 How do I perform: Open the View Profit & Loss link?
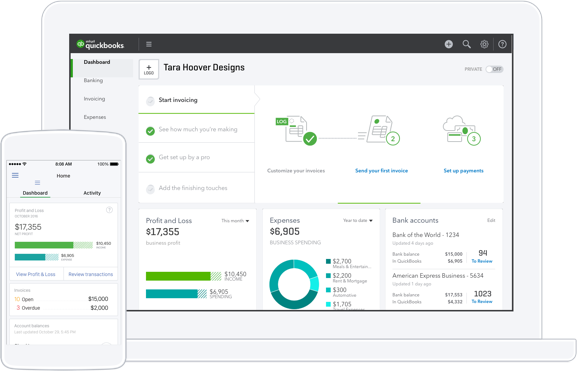pyautogui.click(x=36, y=274)
